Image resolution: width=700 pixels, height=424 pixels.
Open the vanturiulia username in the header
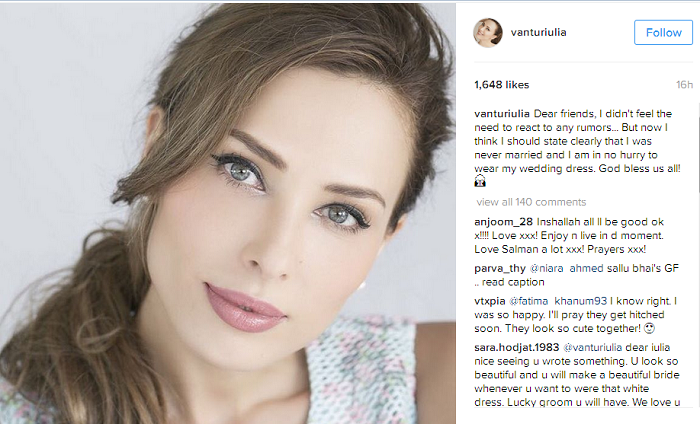[538, 33]
